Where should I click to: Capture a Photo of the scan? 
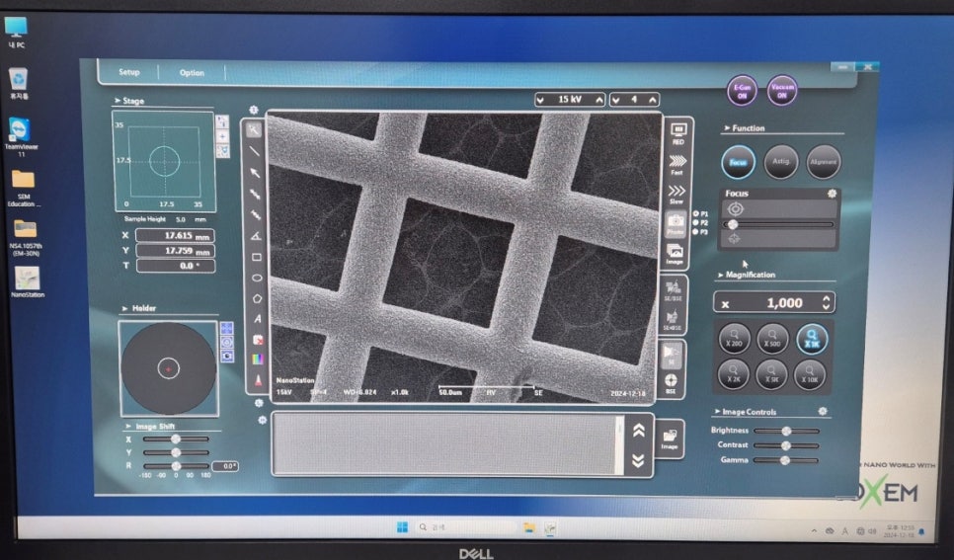pos(676,224)
